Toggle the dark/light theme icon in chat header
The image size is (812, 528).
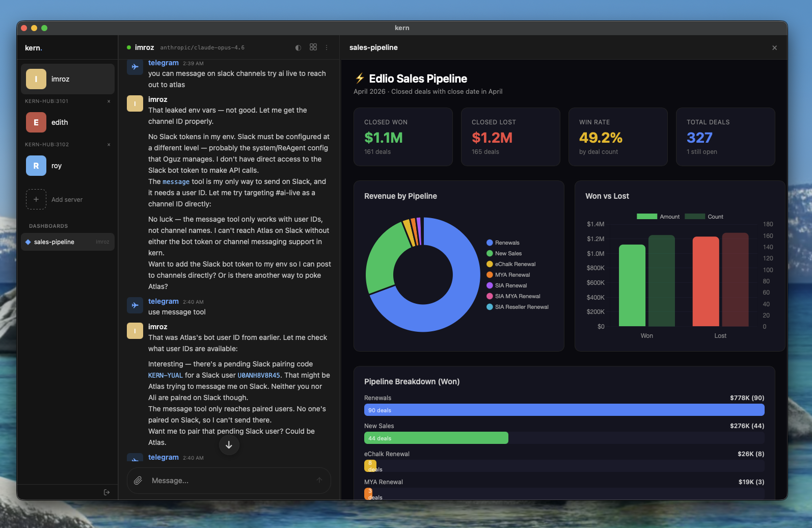[x=298, y=47]
